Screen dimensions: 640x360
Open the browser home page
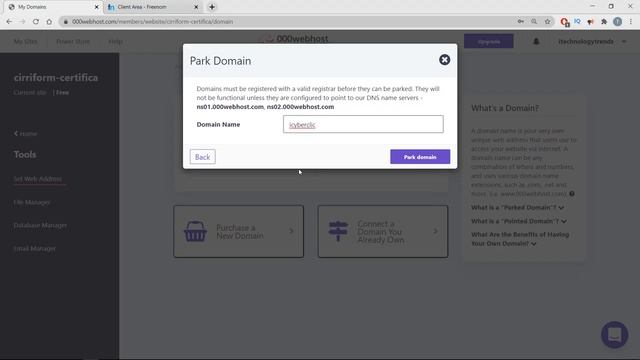click(49, 22)
